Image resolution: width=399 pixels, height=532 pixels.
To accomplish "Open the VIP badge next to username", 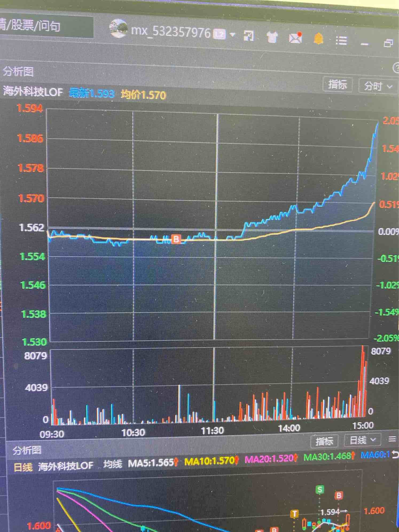I will (x=220, y=34).
